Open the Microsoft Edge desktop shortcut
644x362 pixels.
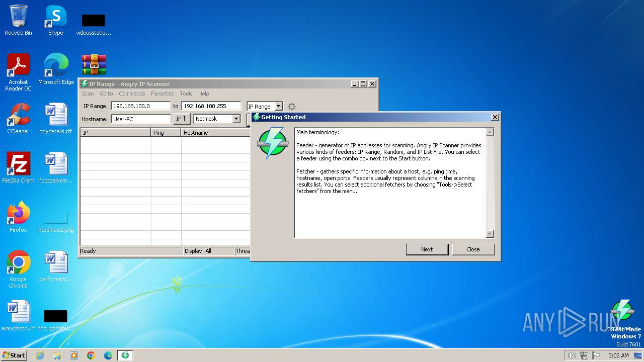[56, 69]
